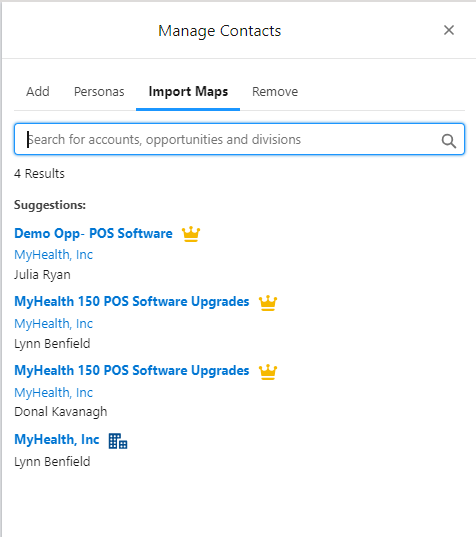Image resolution: width=476 pixels, height=537 pixels.
Task: Click the magnifying glass search icon
Action: [x=449, y=140]
